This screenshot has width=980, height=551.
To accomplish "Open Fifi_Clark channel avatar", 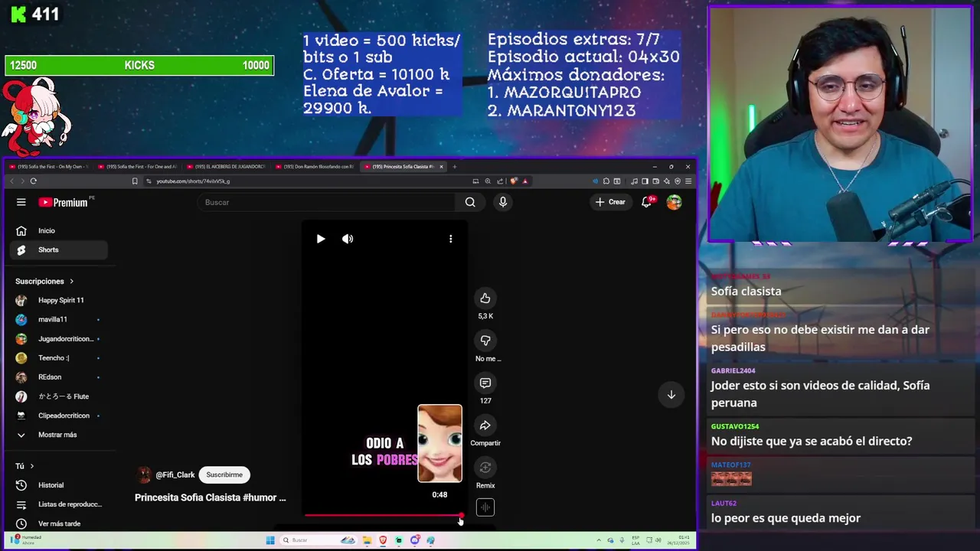I will (143, 474).
